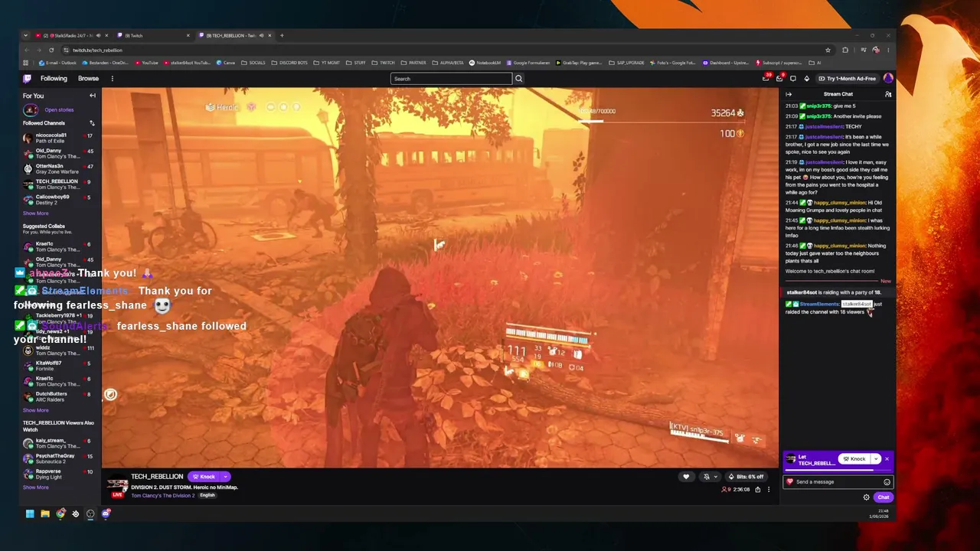Mute the StalkSRadio 24/7 tab audio
Screen dimensions: 980x551
pyautogui.click(x=99, y=35)
